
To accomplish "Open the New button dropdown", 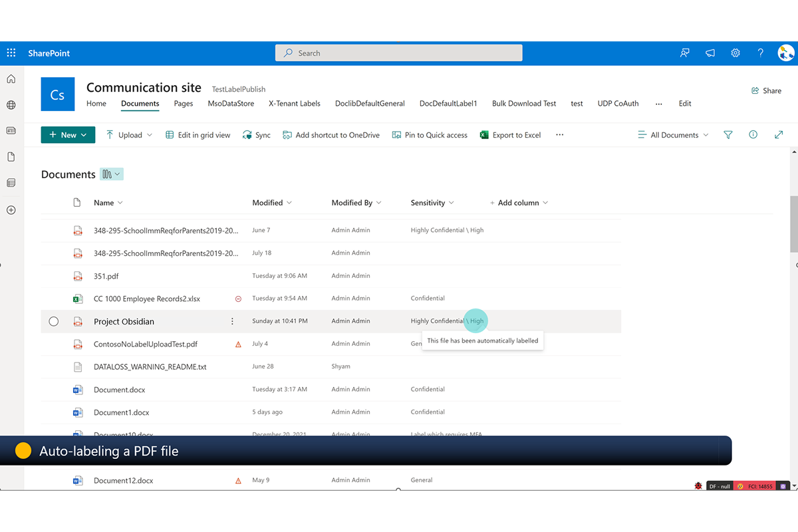I will pos(68,135).
